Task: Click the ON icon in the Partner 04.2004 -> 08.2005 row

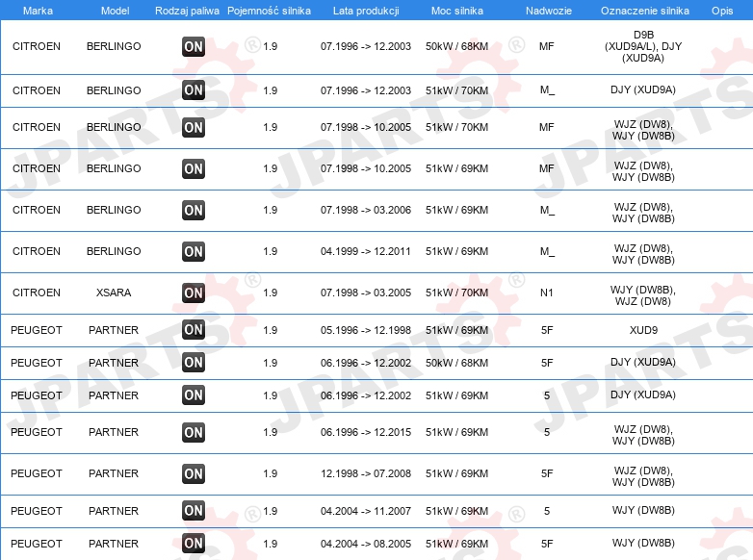Action: pos(194,544)
